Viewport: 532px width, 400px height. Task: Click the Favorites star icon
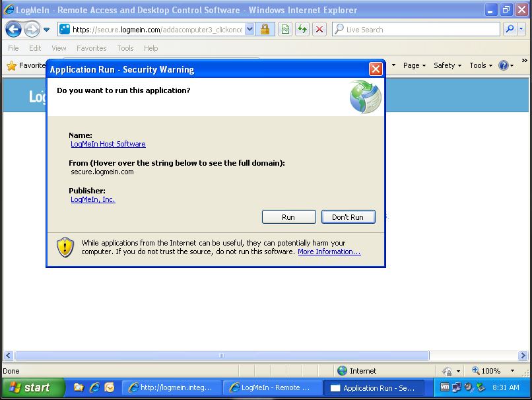click(x=11, y=65)
